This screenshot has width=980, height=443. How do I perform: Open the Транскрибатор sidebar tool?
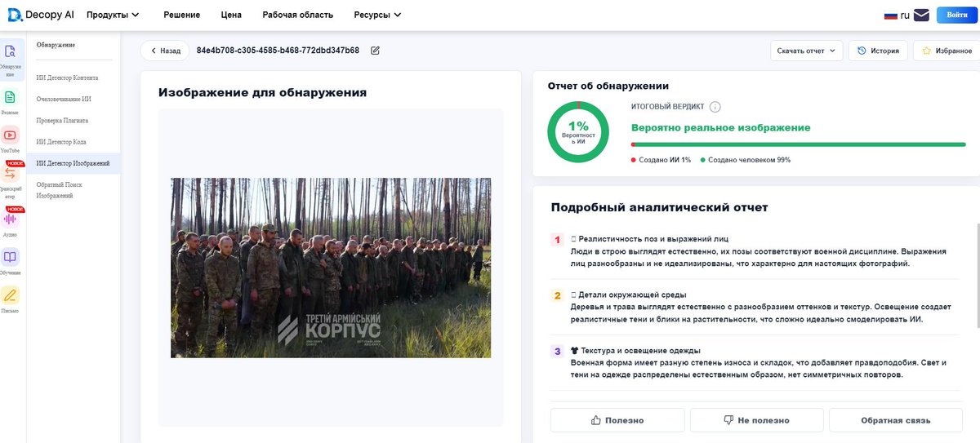click(11, 179)
